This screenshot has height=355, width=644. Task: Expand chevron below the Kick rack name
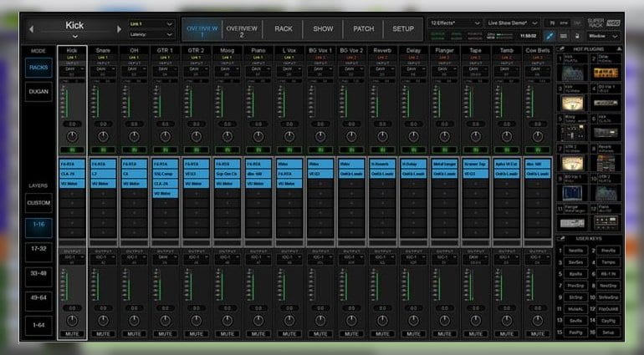coord(74,37)
